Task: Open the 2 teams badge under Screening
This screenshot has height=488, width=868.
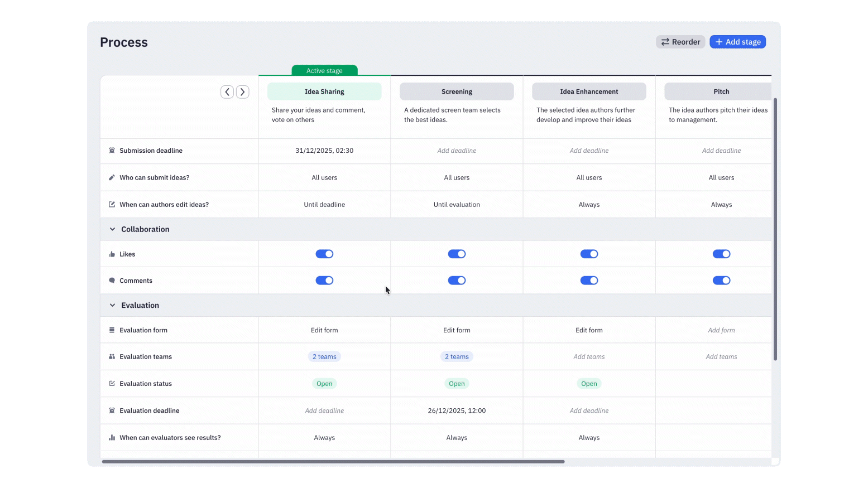Action: click(457, 357)
